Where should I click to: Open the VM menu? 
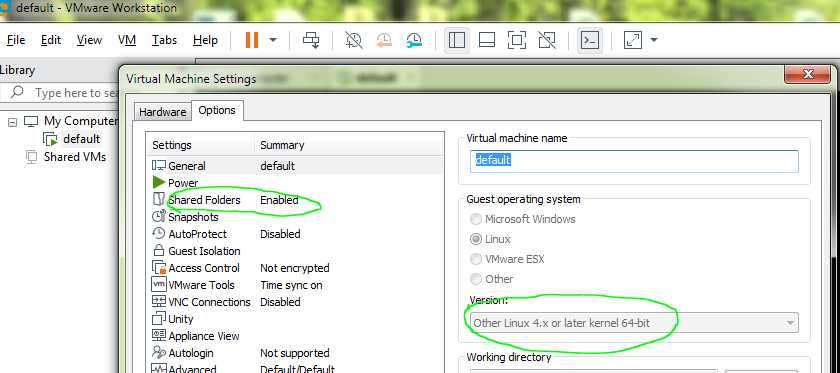pyautogui.click(x=127, y=40)
